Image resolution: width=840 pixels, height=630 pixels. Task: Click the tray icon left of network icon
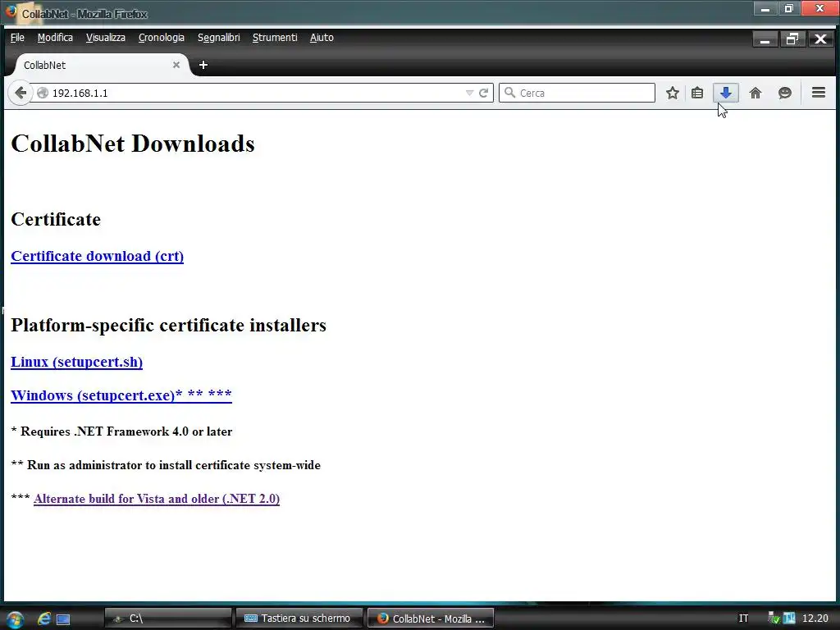pyautogui.click(x=774, y=619)
